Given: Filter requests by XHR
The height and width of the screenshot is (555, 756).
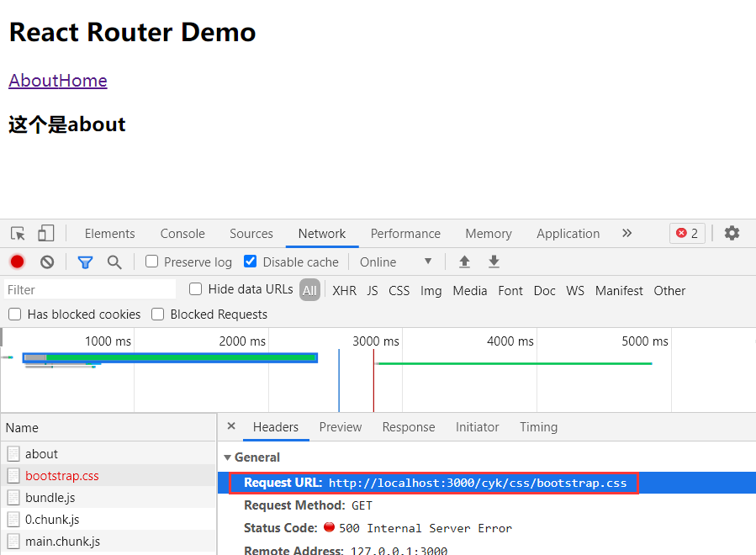Looking at the screenshot, I should pos(344,291).
